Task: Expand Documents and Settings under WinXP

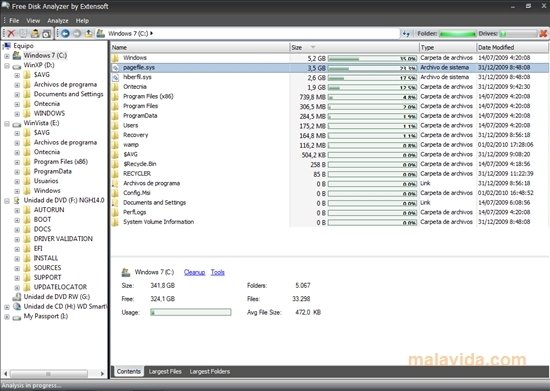Action: point(17,95)
